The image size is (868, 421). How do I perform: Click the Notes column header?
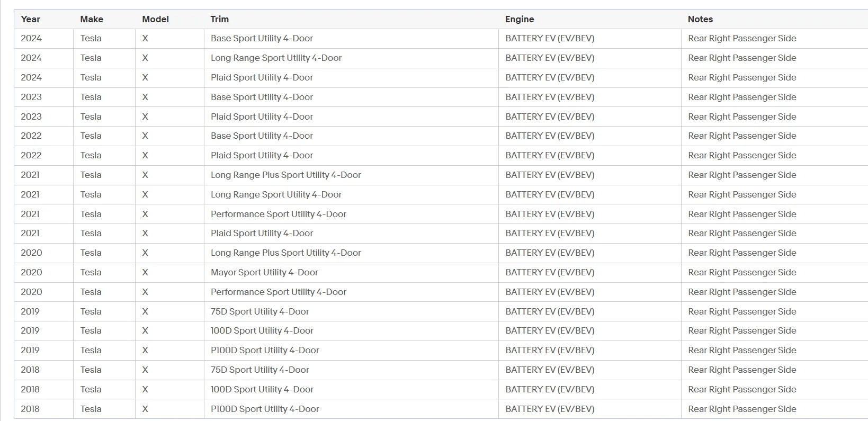click(x=700, y=19)
